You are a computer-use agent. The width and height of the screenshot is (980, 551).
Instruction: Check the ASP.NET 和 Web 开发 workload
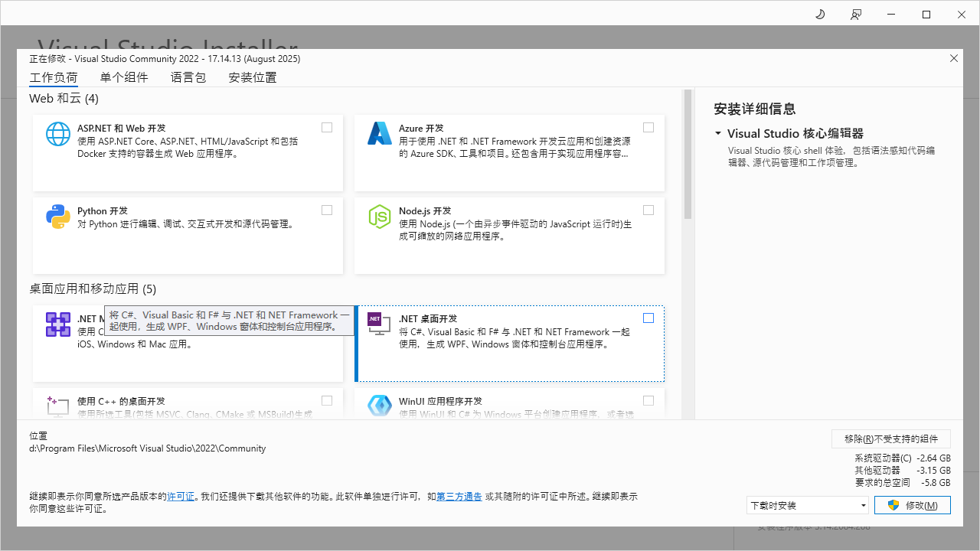click(x=327, y=128)
